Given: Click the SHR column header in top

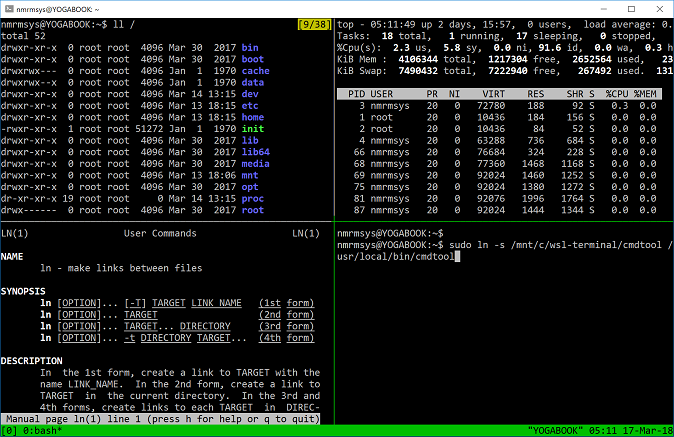Looking at the screenshot, I should 575,94.
